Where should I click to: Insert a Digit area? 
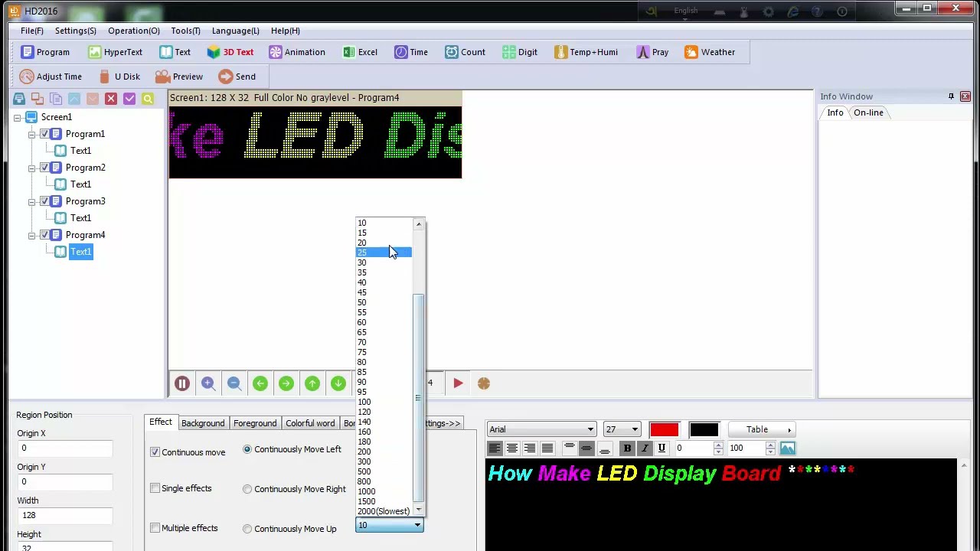[x=520, y=52]
